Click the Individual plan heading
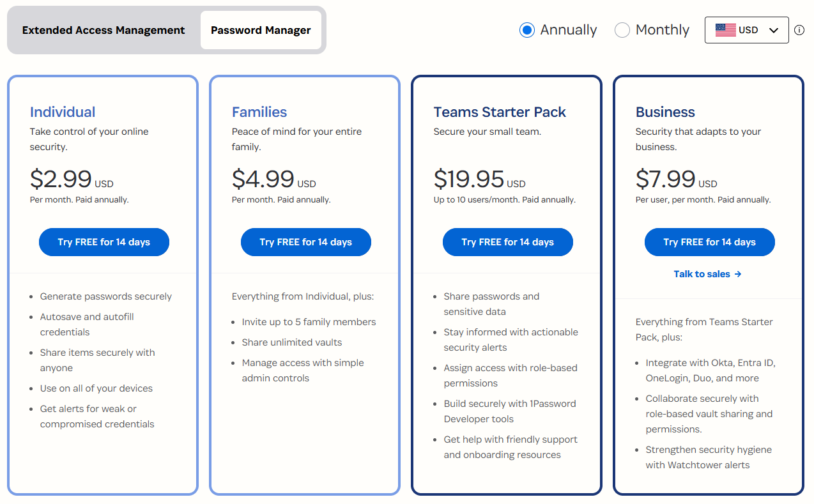The image size is (814, 504). [x=63, y=112]
